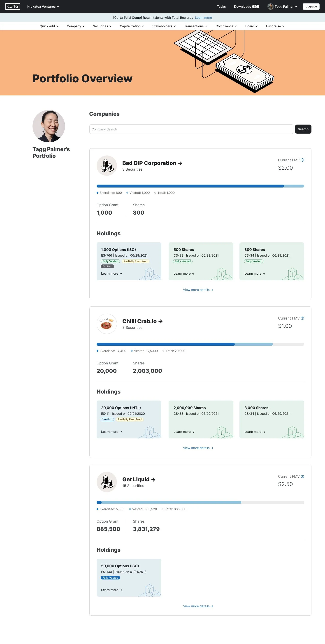Click 'Total: 1,000' legend text
Image resolution: width=325 pixels, height=644 pixels.
(166, 193)
